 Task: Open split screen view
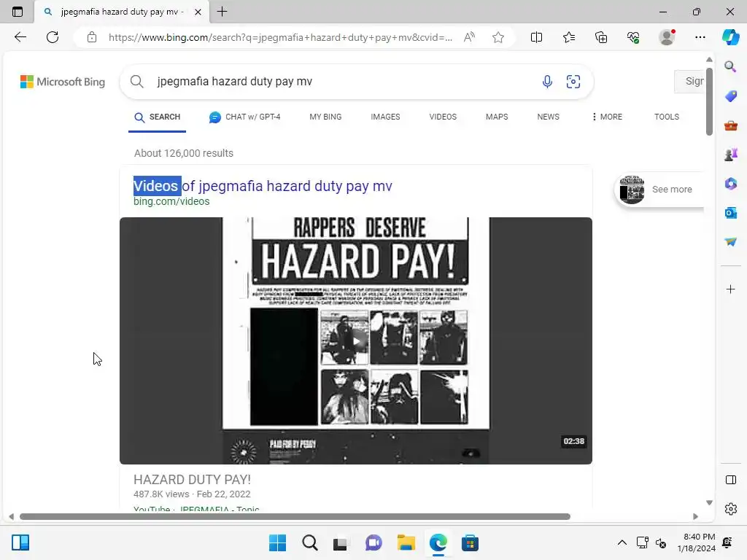coord(536,37)
